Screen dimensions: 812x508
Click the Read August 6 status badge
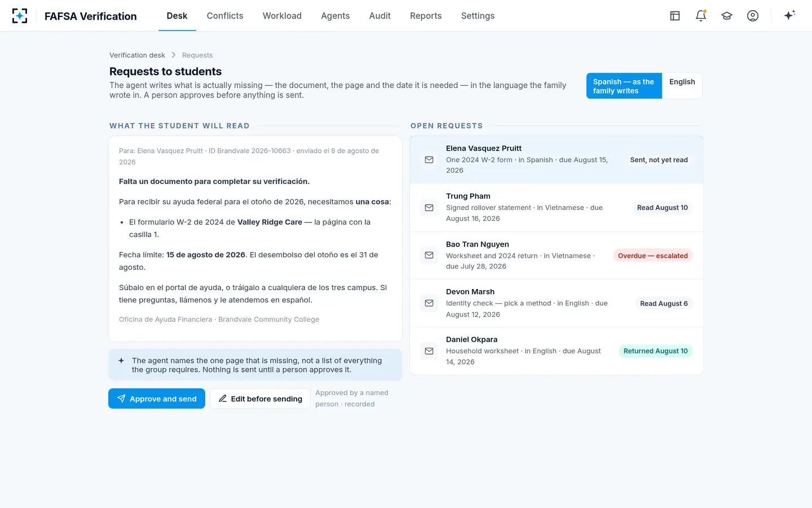(x=664, y=304)
